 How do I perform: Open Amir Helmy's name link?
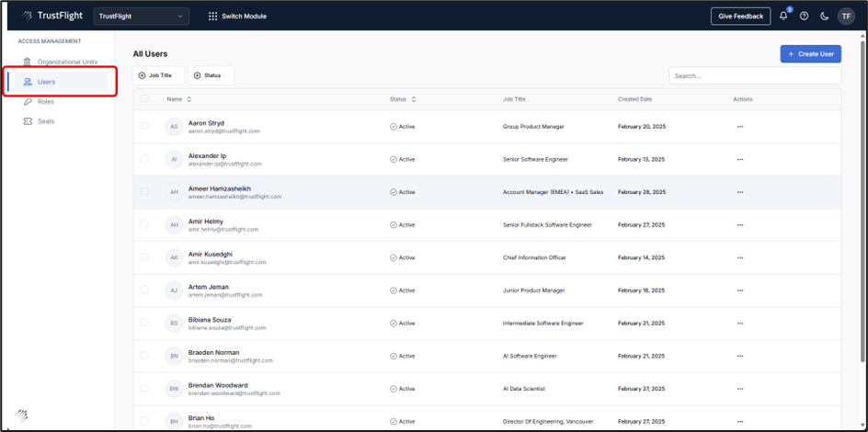click(x=206, y=222)
